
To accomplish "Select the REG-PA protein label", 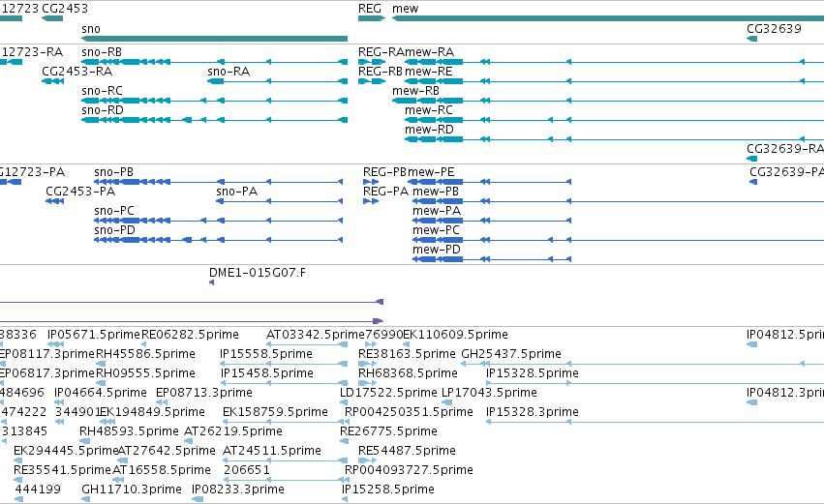I will (x=385, y=192).
